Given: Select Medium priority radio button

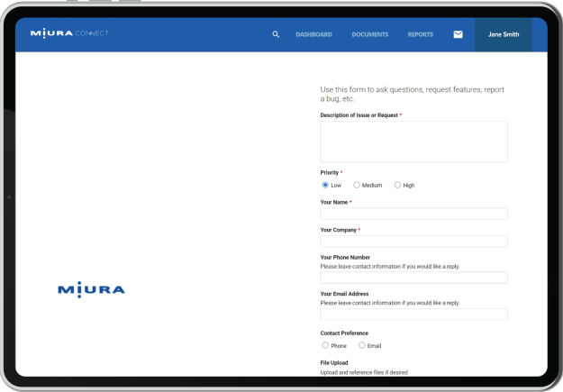Looking at the screenshot, I should (357, 185).
